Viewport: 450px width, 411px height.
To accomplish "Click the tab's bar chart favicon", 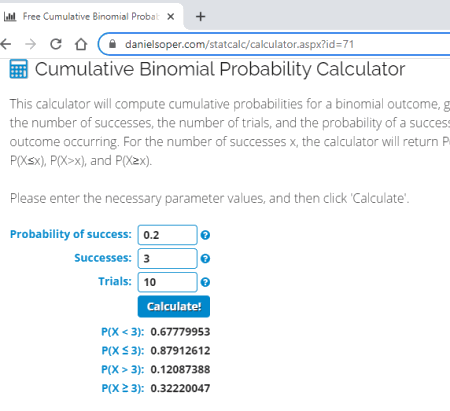I will [x=10, y=16].
